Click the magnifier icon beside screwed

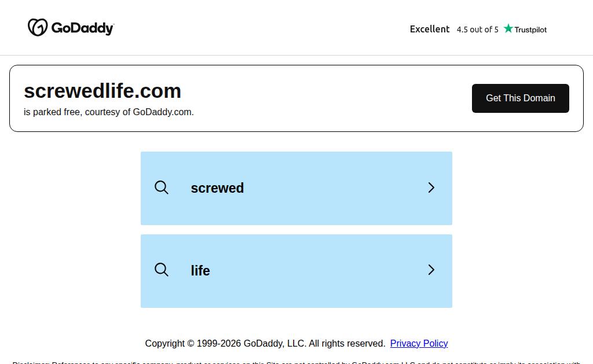[x=162, y=187]
